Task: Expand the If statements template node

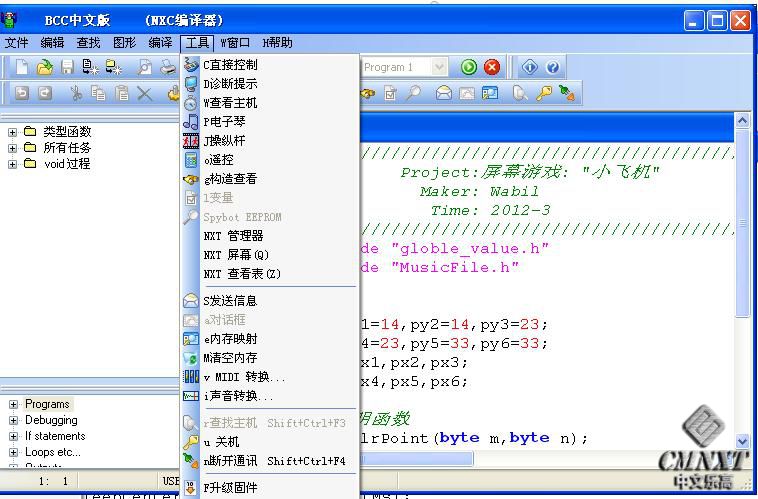Action: coord(14,436)
